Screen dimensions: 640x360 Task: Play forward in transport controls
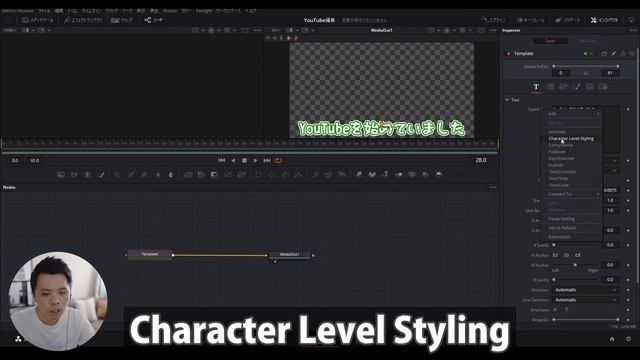256,160
